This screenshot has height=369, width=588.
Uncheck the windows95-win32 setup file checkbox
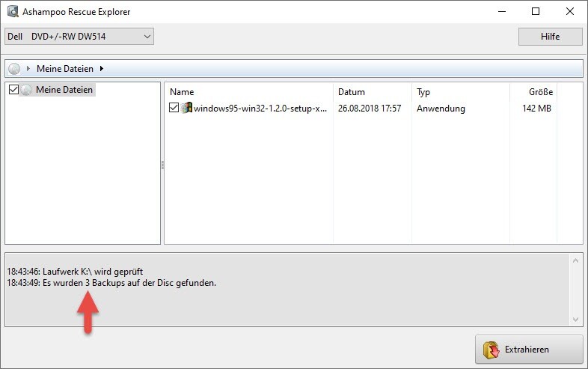[x=174, y=109]
